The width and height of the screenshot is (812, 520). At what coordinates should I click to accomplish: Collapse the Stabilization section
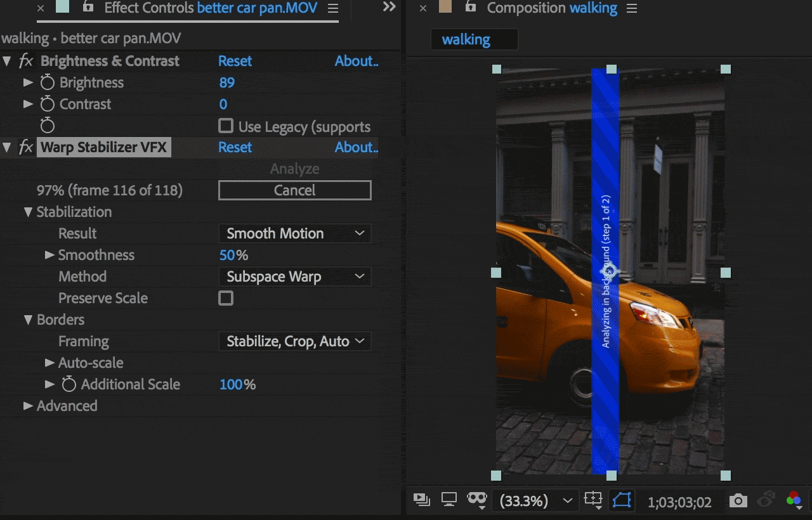pyautogui.click(x=28, y=212)
